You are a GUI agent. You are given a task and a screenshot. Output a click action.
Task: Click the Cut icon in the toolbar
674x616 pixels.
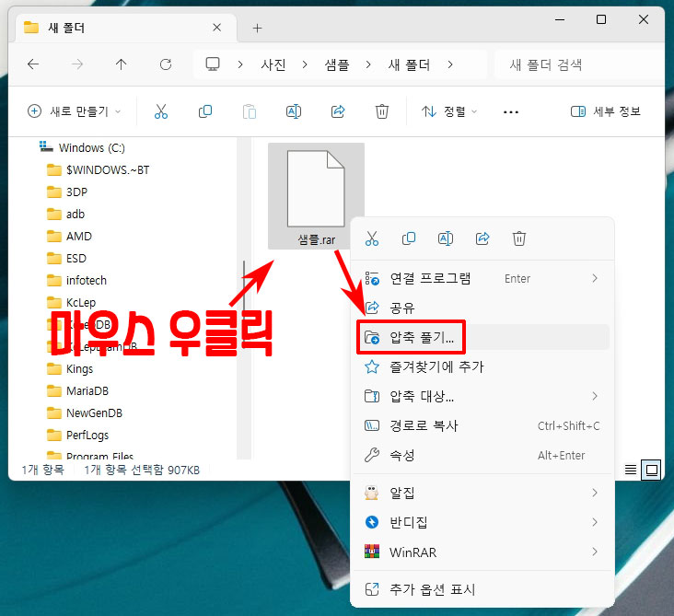click(161, 111)
